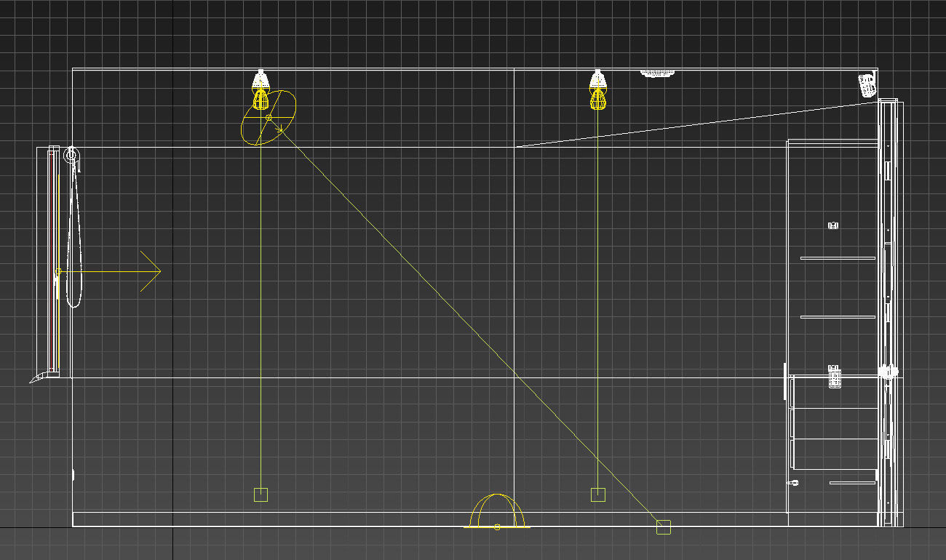The height and width of the screenshot is (560, 946).
Task: Select the small knob on lower cabinet front
Action: tap(795, 482)
